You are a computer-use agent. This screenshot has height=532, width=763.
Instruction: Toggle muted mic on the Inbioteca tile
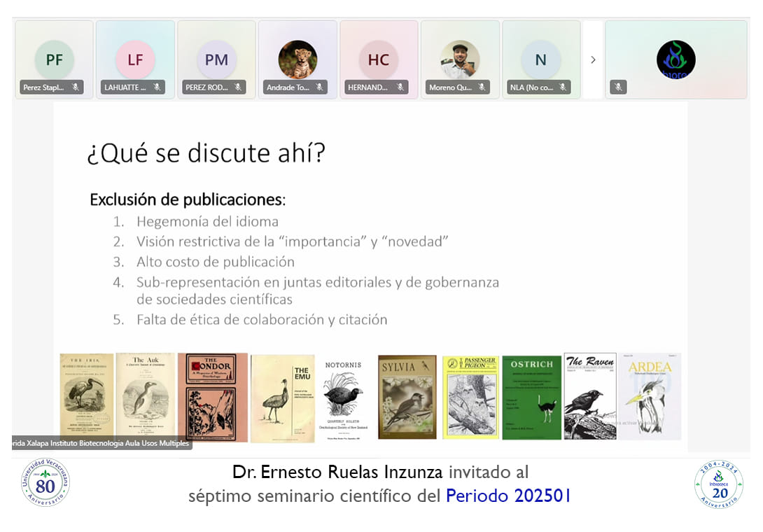point(617,87)
